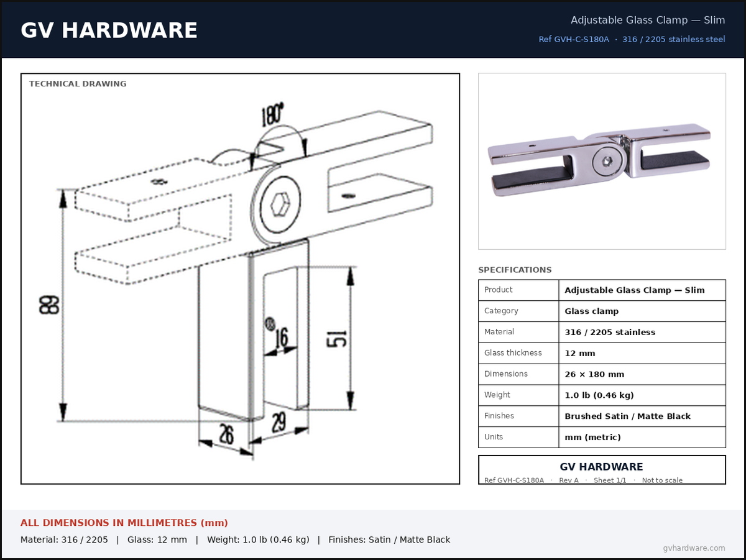Select the 'Glass clamp' category value
This screenshot has width=746, height=560.
(x=592, y=311)
